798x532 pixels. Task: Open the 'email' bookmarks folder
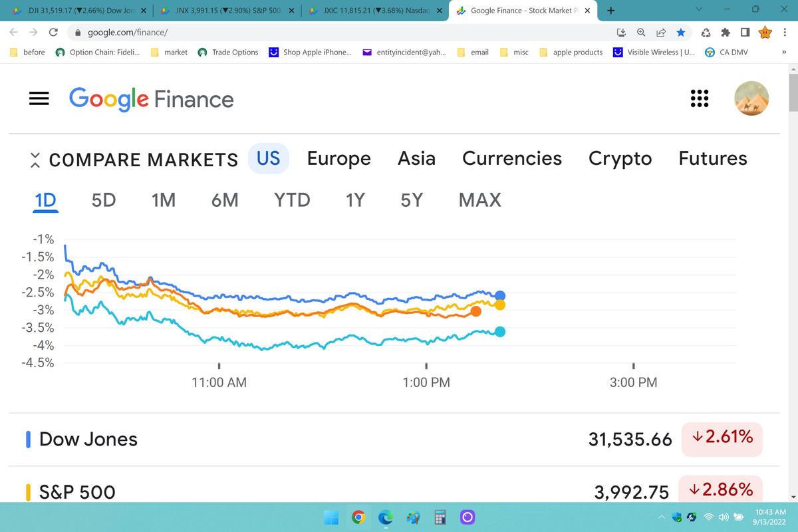tap(473, 52)
